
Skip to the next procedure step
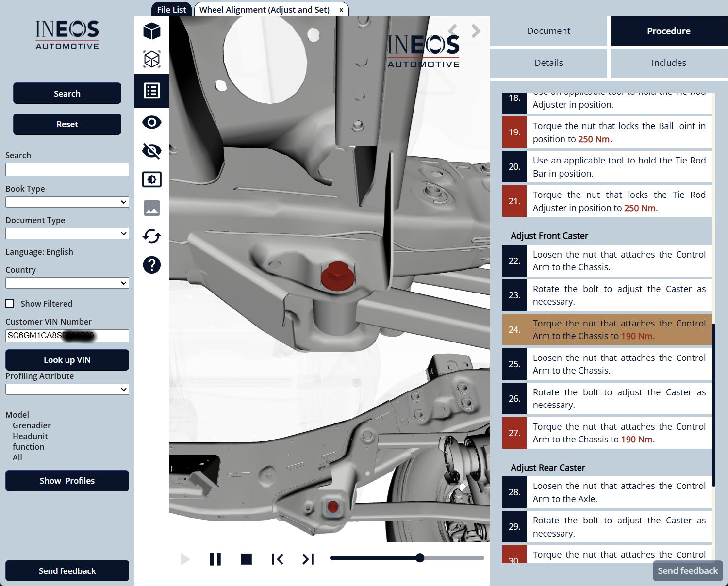pyautogui.click(x=308, y=559)
